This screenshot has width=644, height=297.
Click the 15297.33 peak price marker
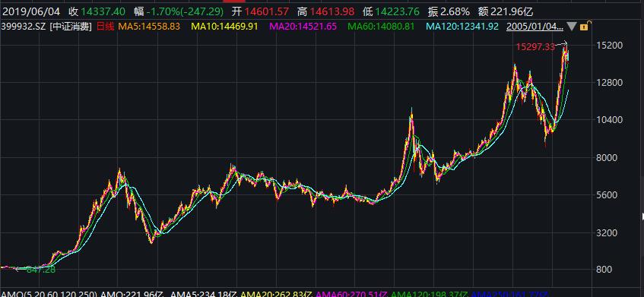[x=535, y=47]
